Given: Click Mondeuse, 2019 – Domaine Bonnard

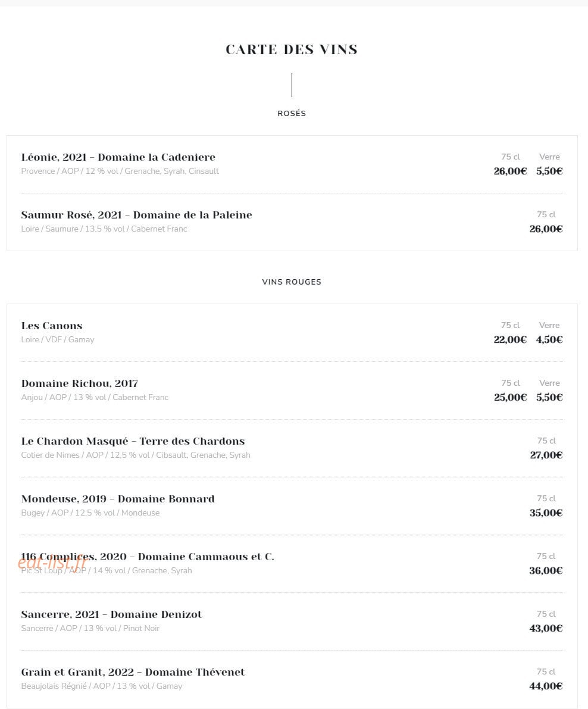Looking at the screenshot, I should click(x=118, y=499).
